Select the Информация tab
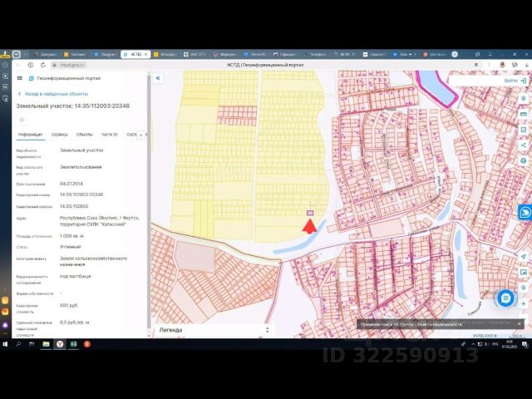This screenshot has height=399, width=532. pos(30,135)
